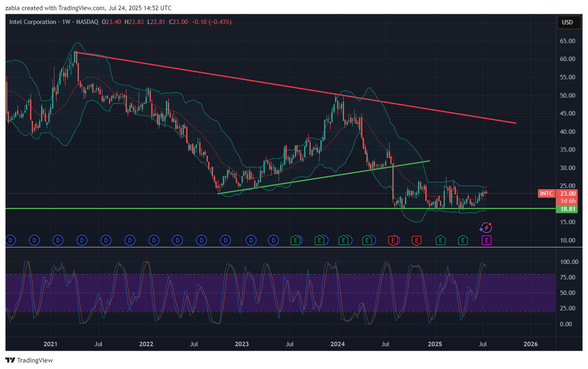Open the October 2023 green earnings E marker
588x369 pixels.
[320, 240]
